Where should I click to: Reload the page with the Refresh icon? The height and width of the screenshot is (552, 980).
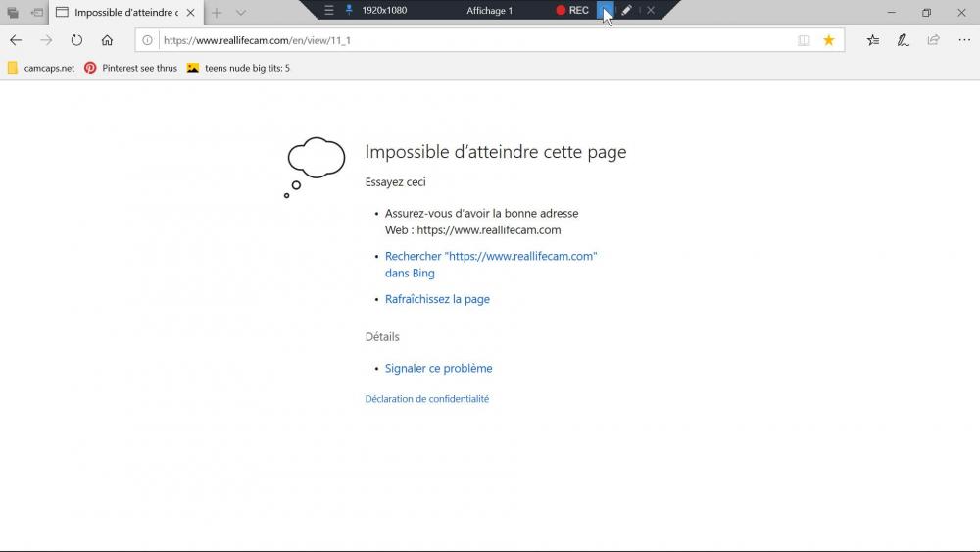(76, 40)
